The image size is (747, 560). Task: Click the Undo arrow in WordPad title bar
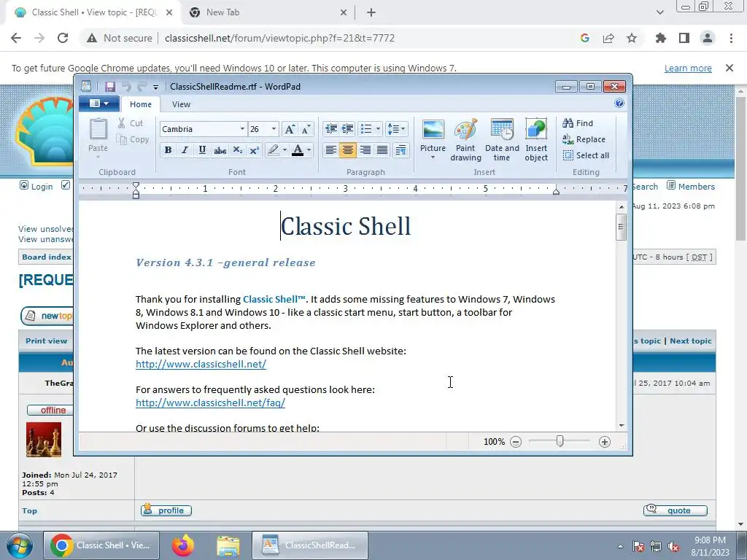pyautogui.click(x=126, y=87)
